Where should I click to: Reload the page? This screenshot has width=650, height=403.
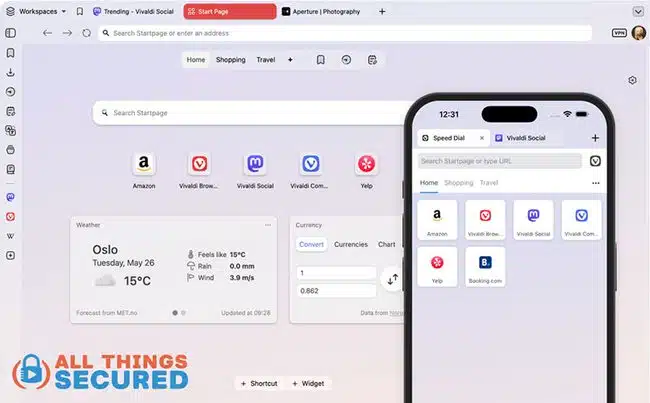click(x=86, y=33)
